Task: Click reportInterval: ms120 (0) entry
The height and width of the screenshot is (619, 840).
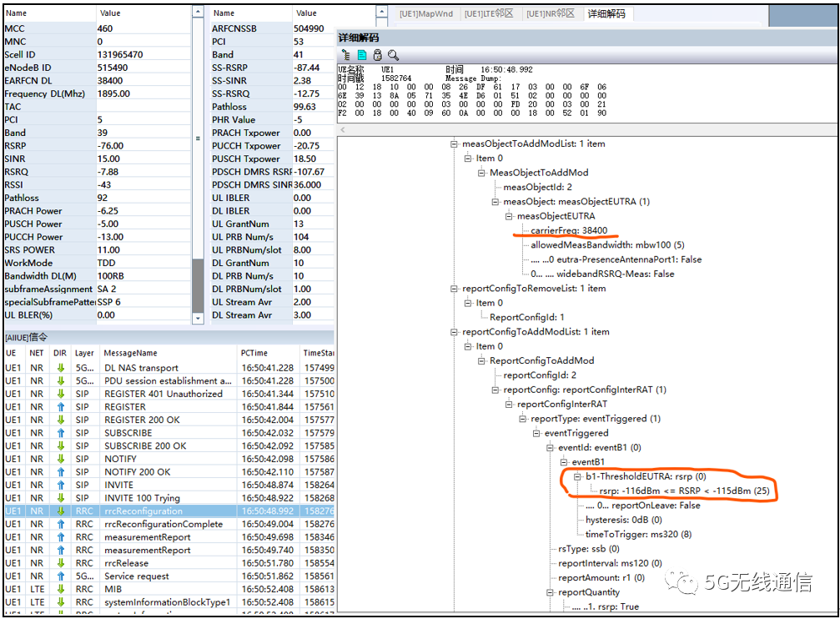Action: point(610,563)
